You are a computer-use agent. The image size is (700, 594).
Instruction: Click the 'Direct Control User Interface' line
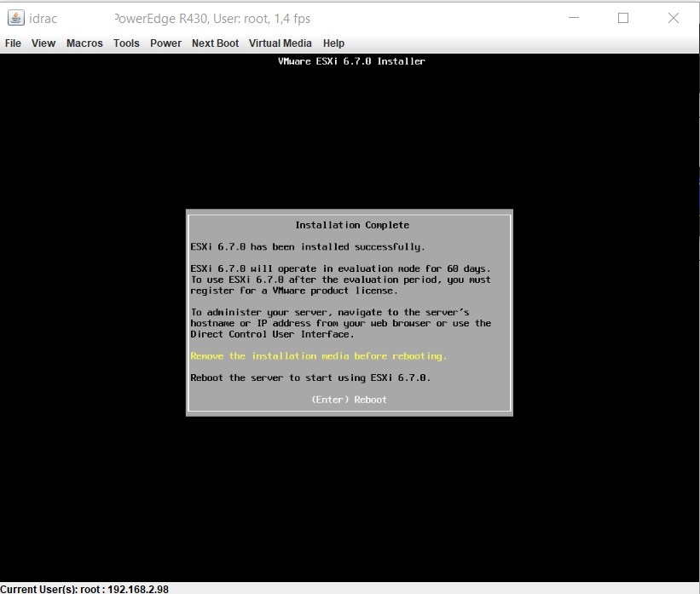pos(272,334)
